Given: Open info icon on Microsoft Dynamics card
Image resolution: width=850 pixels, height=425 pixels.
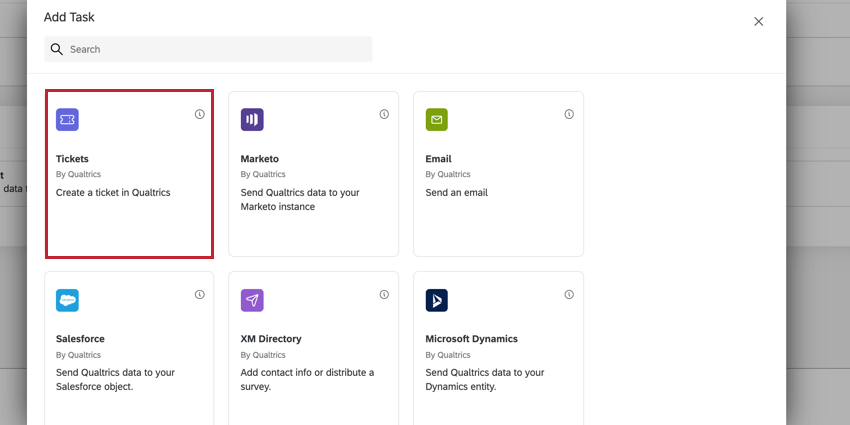Looking at the screenshot, I should pos(569,294).
